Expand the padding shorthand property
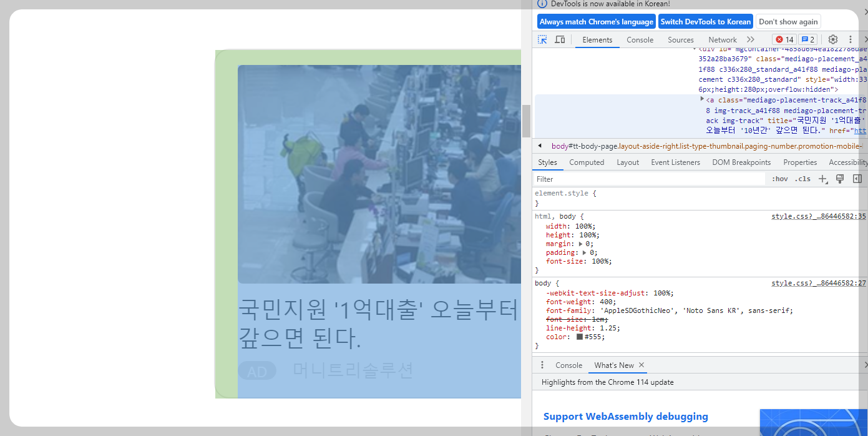 tap(585, 252)
